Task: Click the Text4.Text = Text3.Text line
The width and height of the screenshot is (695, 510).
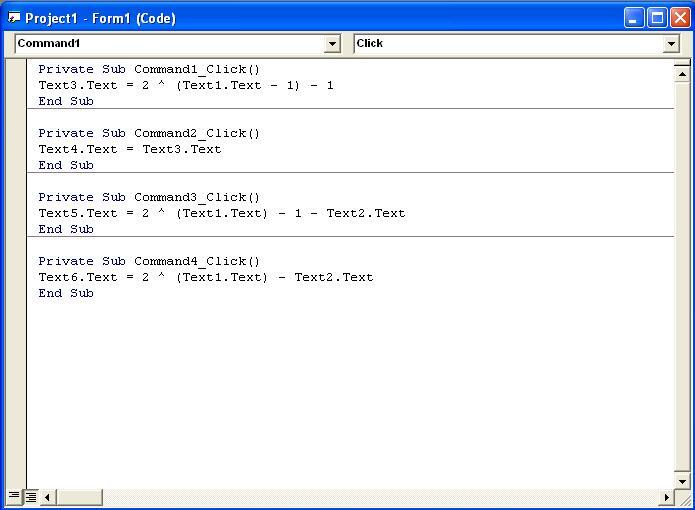Action: pos(129,149)
